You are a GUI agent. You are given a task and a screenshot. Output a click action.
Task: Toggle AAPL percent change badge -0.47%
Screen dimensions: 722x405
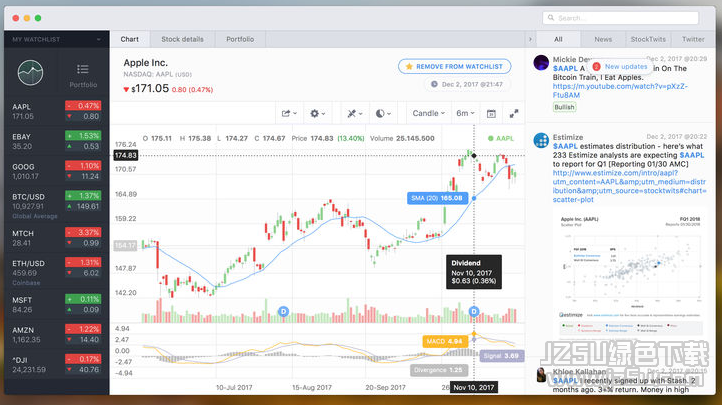82,106
